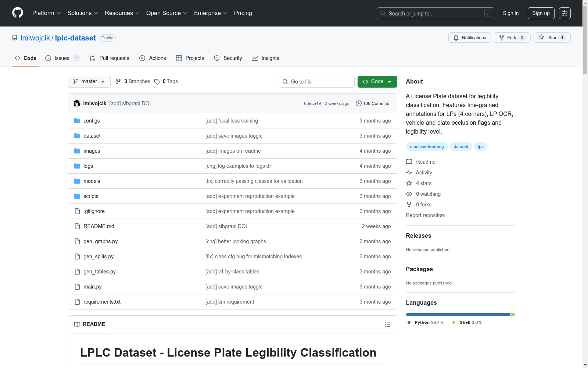Open the Security tab
This screenshot has width=588, height=368.
click(x=228, y=58)
